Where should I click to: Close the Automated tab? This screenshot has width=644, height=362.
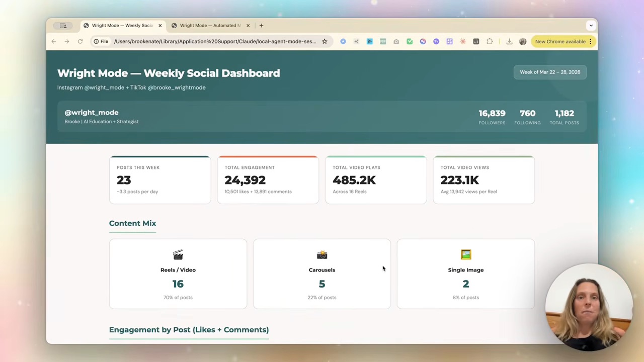[248, 25]
